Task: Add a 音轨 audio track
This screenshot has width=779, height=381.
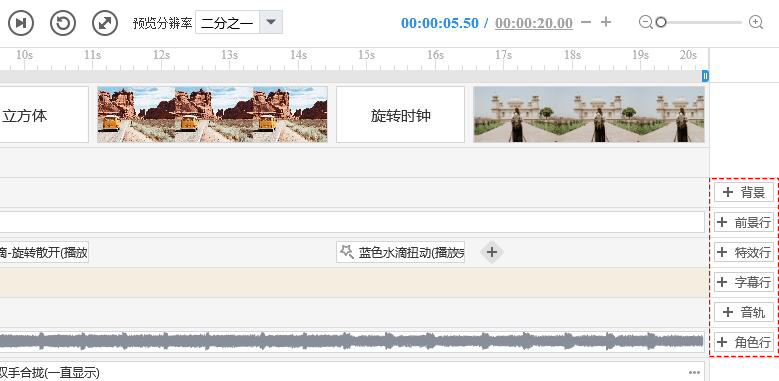Action: coord(744,312)
